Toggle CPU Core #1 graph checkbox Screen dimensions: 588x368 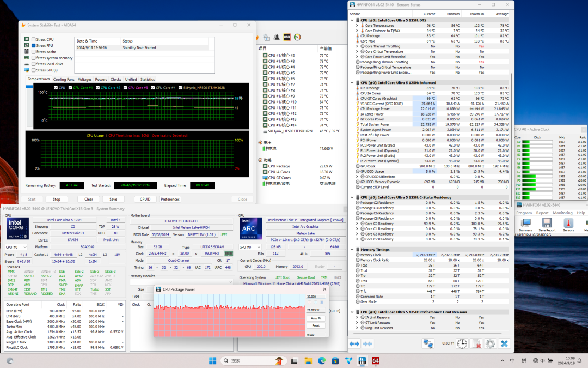(70, 87)
